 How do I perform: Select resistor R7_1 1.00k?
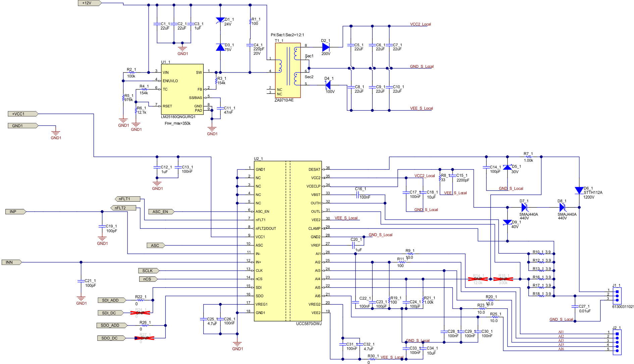coord(528,157)
